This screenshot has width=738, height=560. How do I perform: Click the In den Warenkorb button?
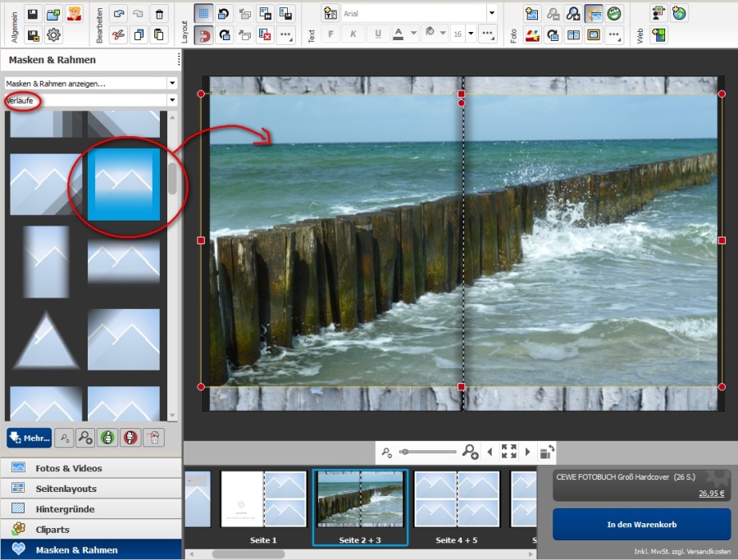click(641, 525)
